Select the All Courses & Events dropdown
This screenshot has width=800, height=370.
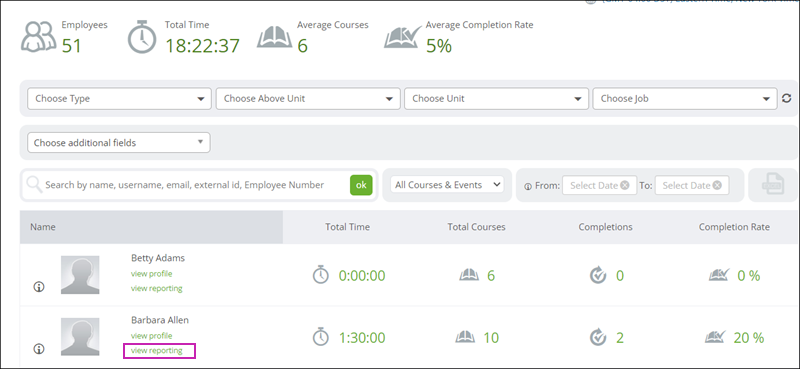point(447,185)
